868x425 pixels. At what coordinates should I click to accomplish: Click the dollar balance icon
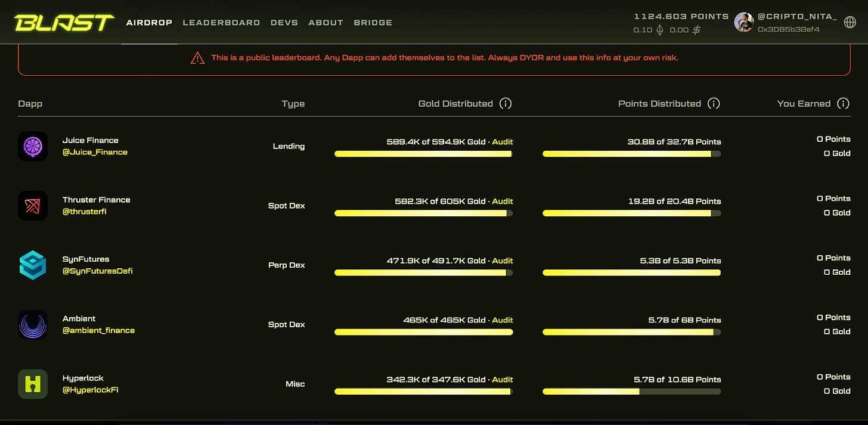(x=696, y=29)
